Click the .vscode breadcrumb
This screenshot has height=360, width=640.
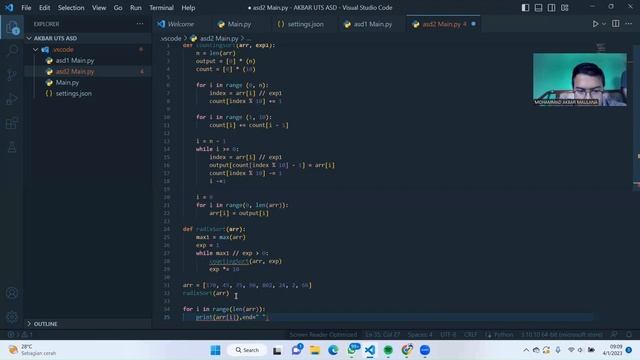[x=171, y=38]
